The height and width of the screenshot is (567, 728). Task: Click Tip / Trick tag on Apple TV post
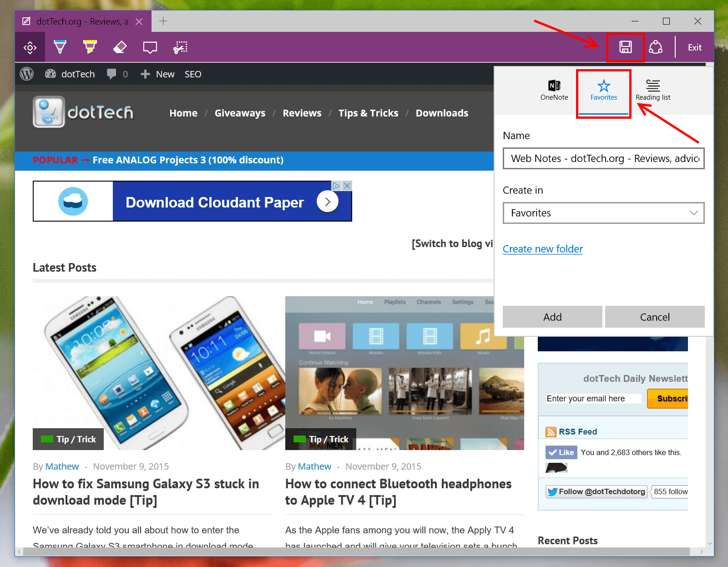tap(321, 439)
